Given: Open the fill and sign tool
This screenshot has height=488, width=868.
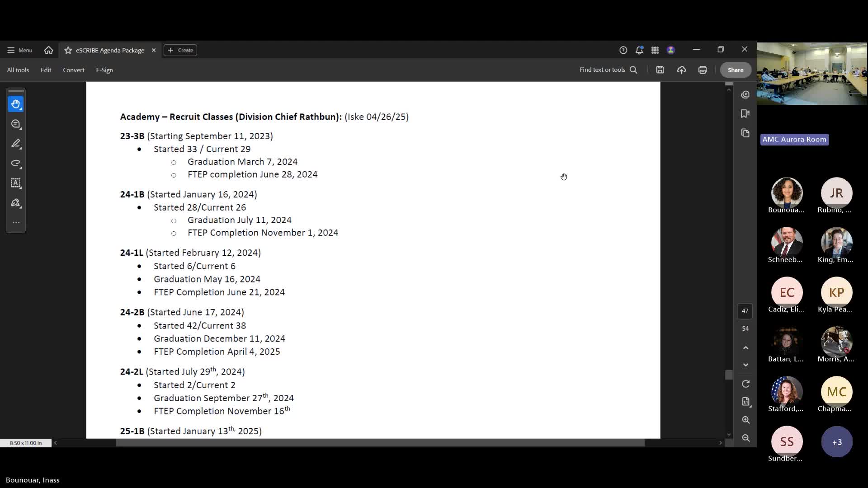Looking at the screenshot, I should (16, 203).
